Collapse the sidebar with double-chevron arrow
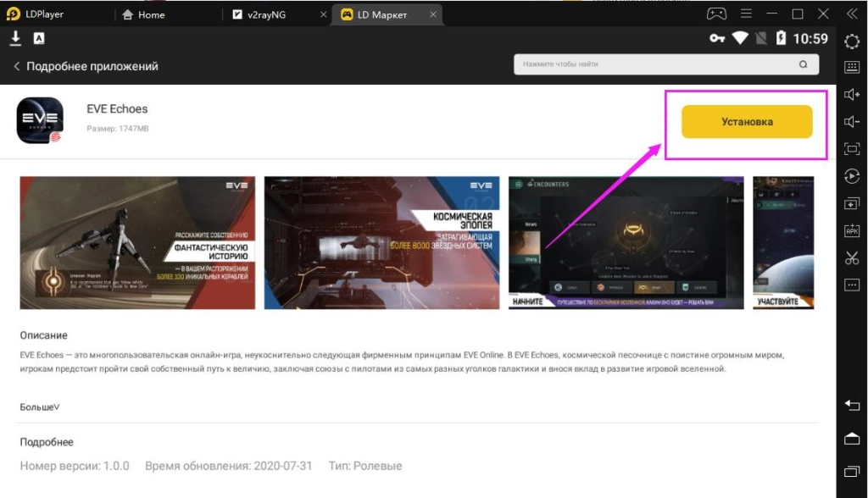868x498 pixels. coord(852,14)
